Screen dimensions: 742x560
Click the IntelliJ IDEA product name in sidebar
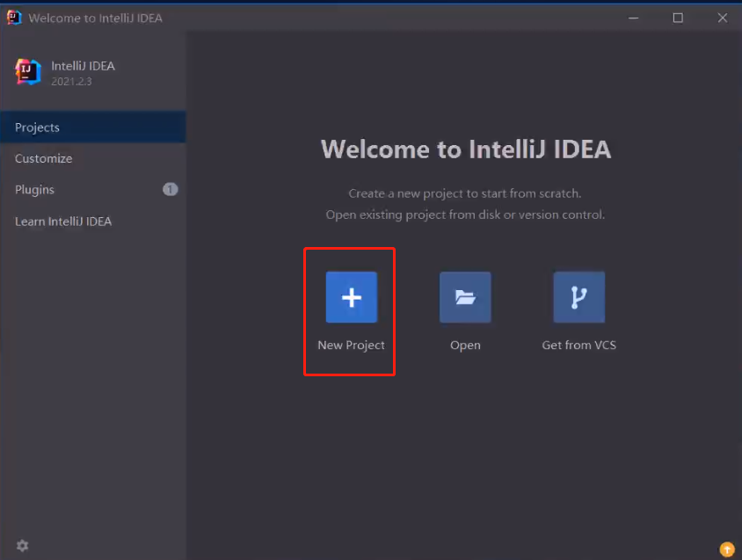tap(83, 66)
